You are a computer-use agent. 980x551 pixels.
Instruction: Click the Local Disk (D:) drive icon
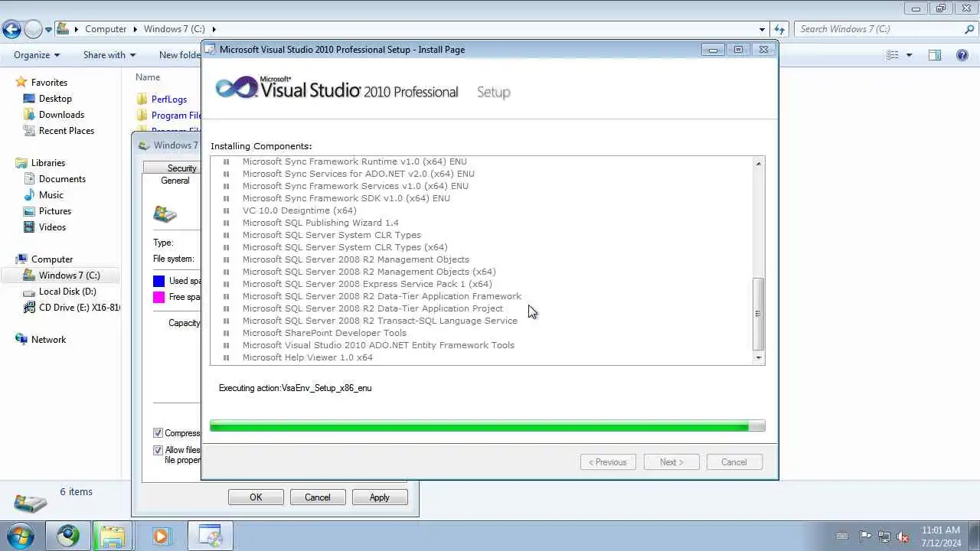click(x=29, y=292)
